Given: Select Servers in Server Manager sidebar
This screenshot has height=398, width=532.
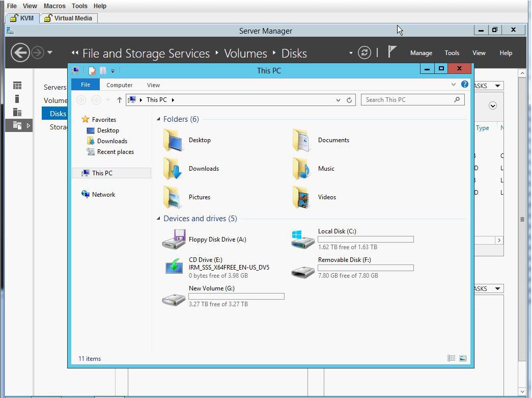Looking at the screenshot, I should (55, 87).
